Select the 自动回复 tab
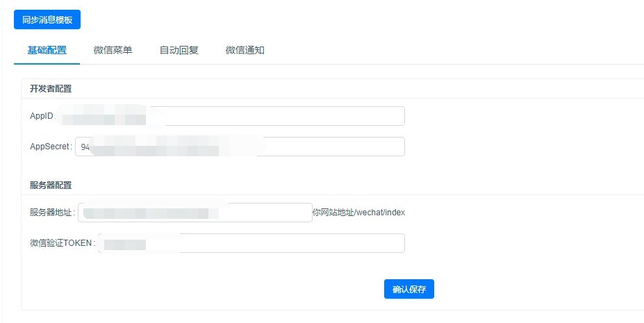 (x=179, y=50)
